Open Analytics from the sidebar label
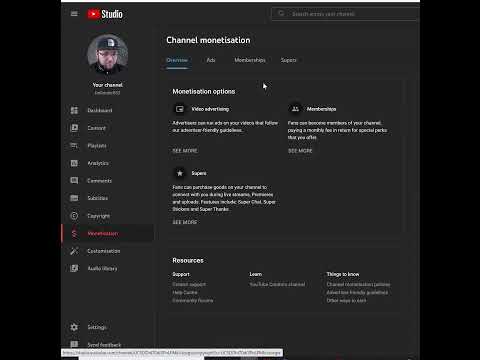This screenshot has height=360, width=480. 98,163
